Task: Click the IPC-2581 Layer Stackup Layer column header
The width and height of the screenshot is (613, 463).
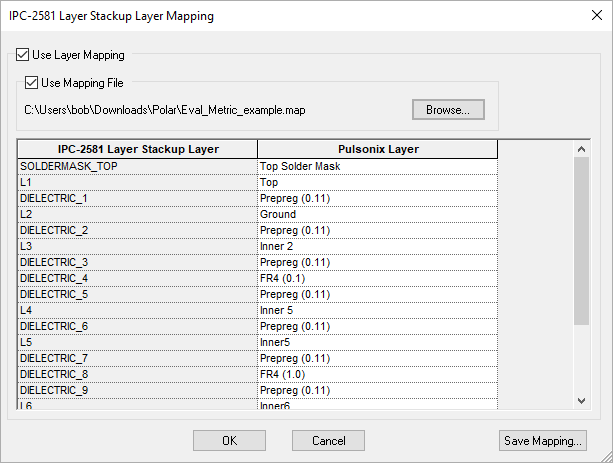Action: (x=137, y=149)
